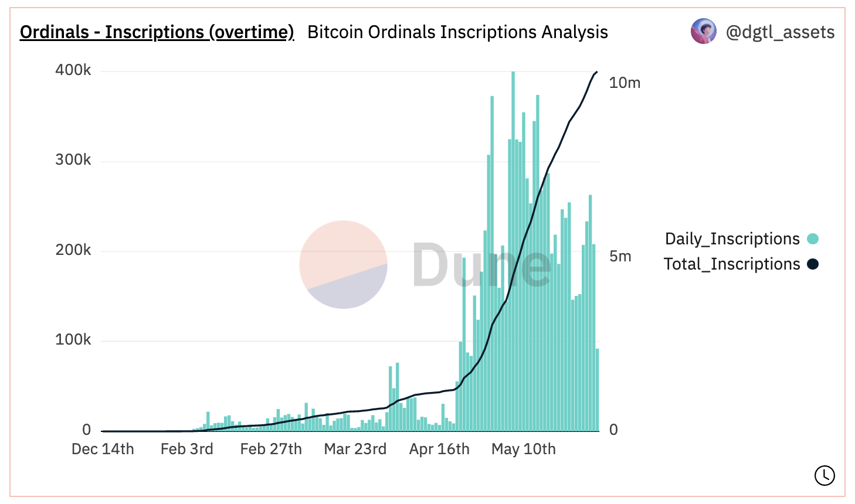Click the clock icon at bottom right
This screenshot has width=855, height=504.
click(825, 475)
